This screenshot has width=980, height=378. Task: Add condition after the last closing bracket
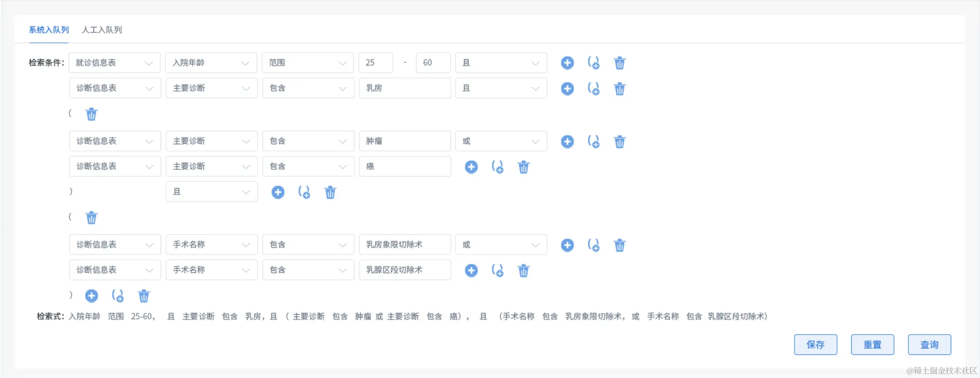click(91, 296)
